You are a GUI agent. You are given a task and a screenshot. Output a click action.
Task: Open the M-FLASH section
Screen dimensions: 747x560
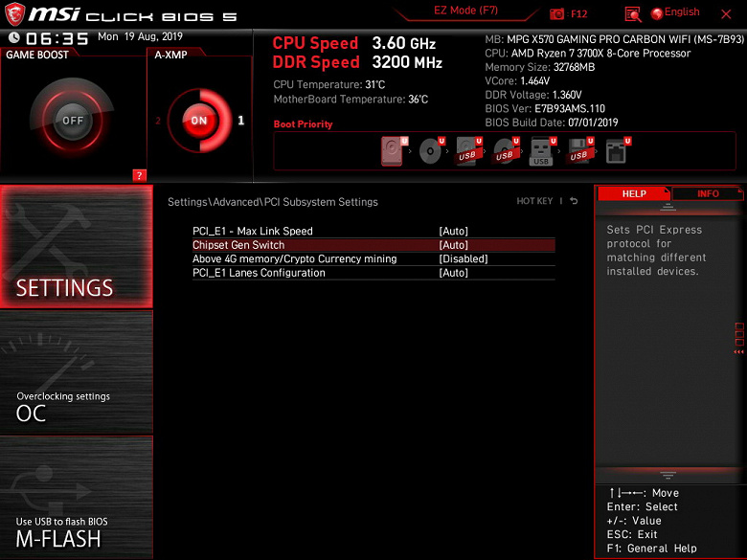click(77, 497)
